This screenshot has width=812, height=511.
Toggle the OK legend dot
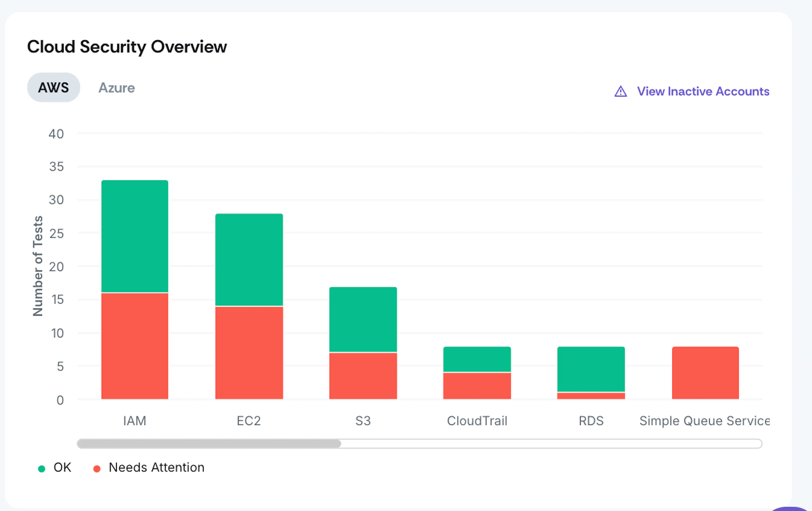41,469
